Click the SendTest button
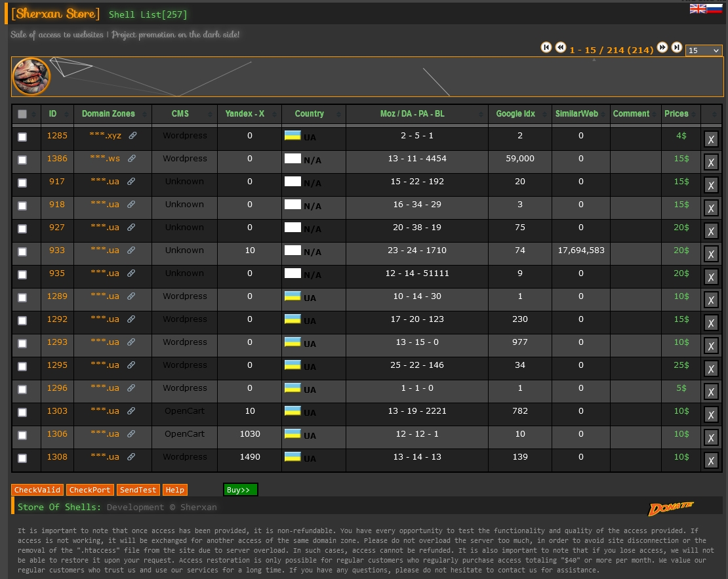This screenshot has height=579, width=728. [x=138, y=490]
